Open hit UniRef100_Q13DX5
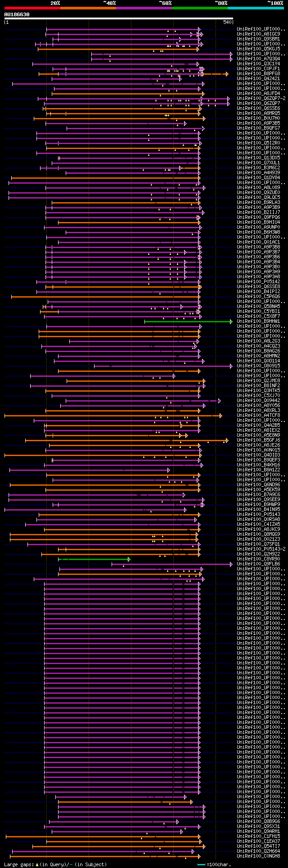Screen dimensions: 288x868 258,158
